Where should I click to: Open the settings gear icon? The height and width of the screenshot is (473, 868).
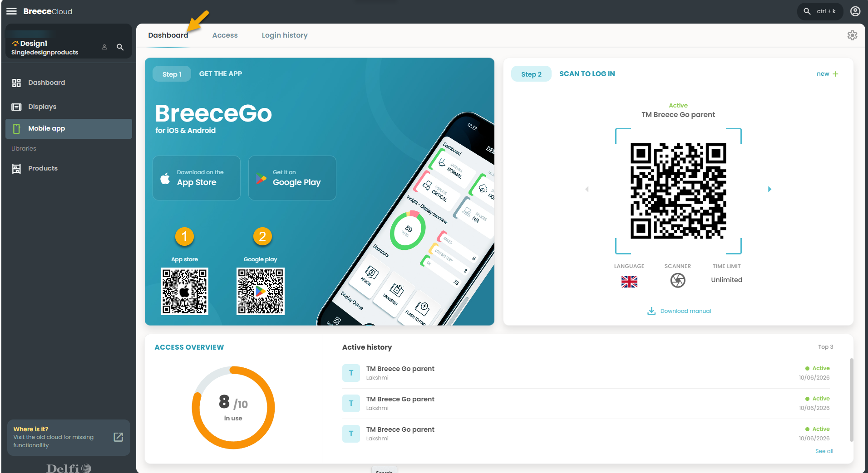click(x=852, y=35)
